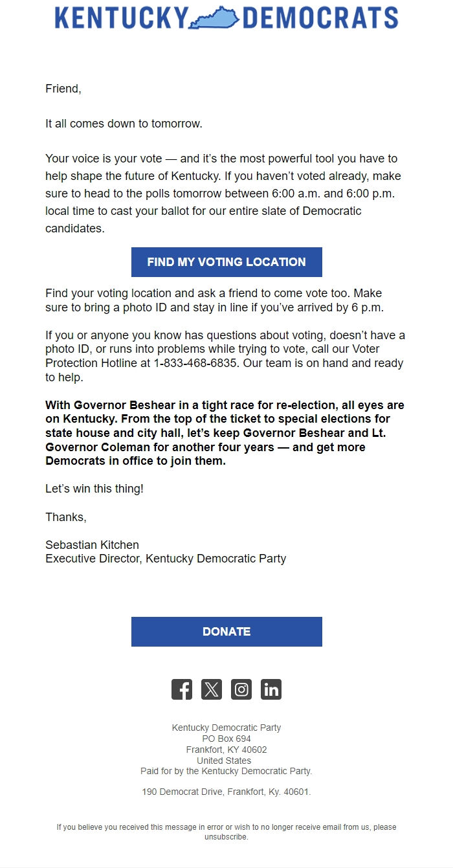Select the Kentucky Democratic Party footer text
This screenshot has width=453, height=868.
pos(225,727)
